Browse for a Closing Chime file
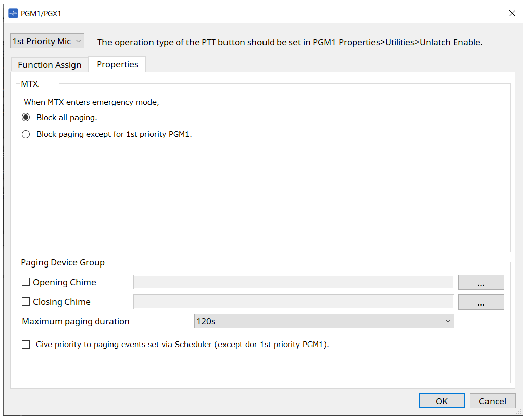The width and height of the screenshot is (526, 420). click(x=480, y=302)
